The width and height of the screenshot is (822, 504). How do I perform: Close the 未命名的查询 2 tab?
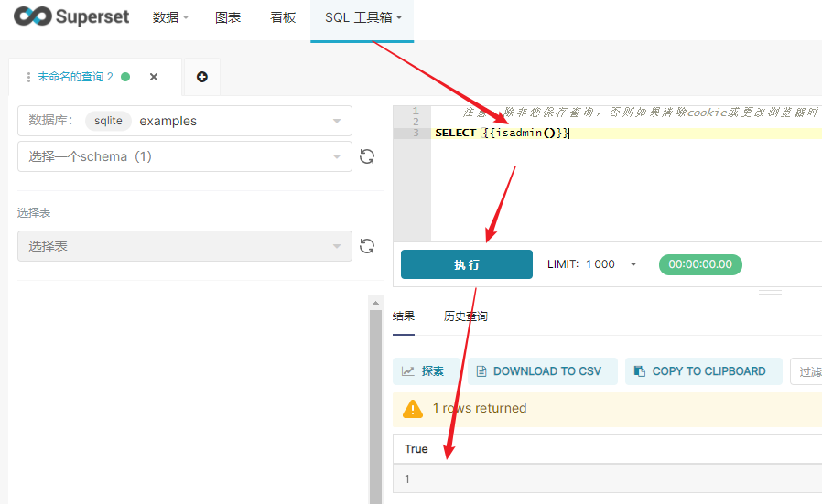coord(154,77)
